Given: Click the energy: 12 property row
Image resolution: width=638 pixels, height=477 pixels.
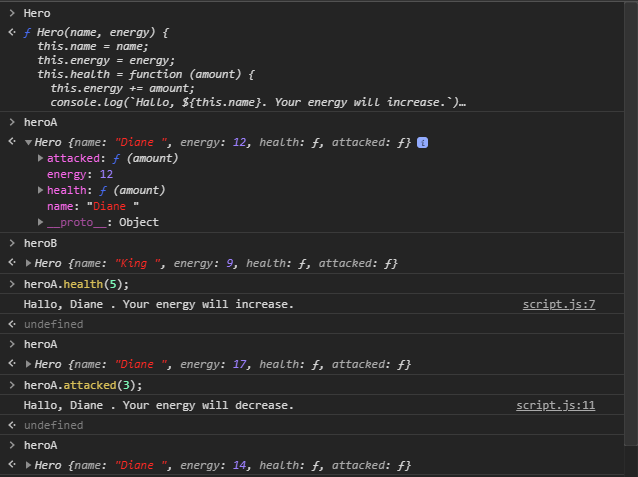Looking at the screenshot, I should tap(80, 174).
